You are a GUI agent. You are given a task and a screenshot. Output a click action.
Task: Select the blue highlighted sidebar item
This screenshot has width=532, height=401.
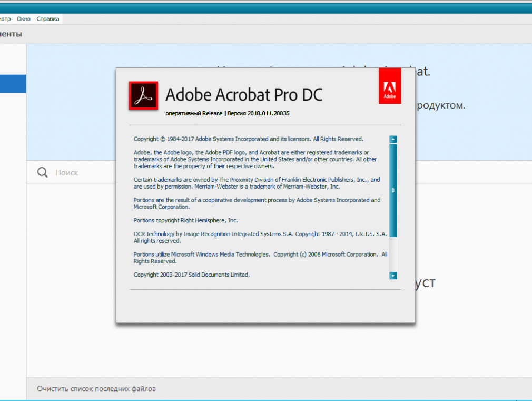(13, 84)
